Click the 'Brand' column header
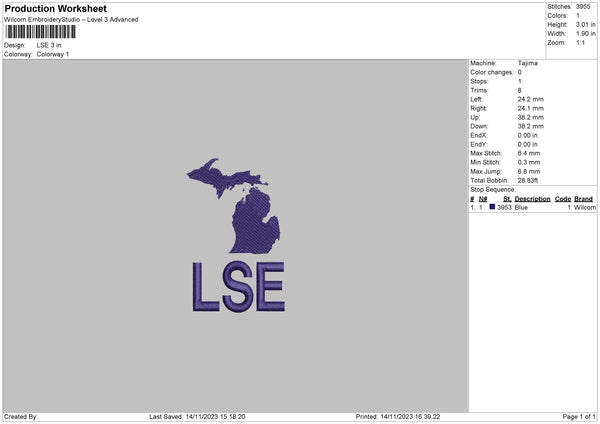600x424 pixels. click(x=584, y=199)
